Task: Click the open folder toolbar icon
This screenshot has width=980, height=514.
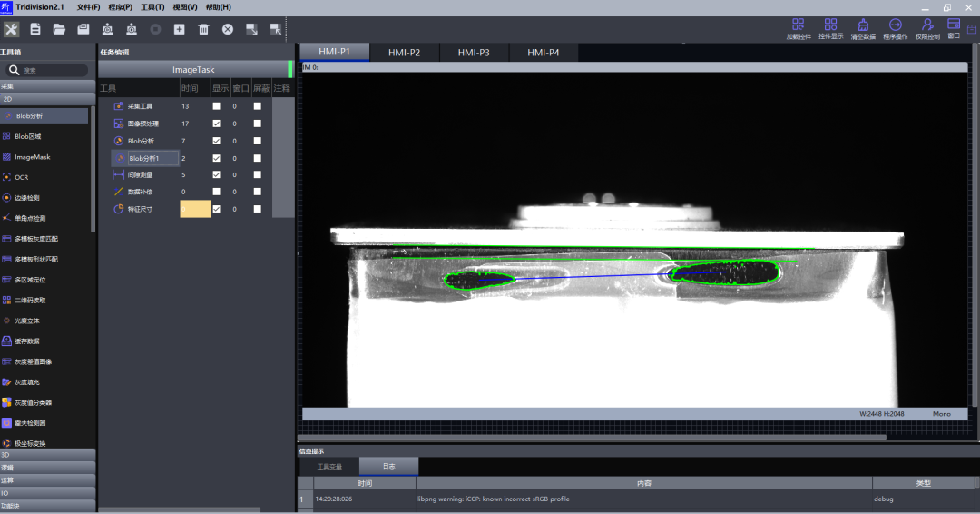Action: [x=59, y=29]
